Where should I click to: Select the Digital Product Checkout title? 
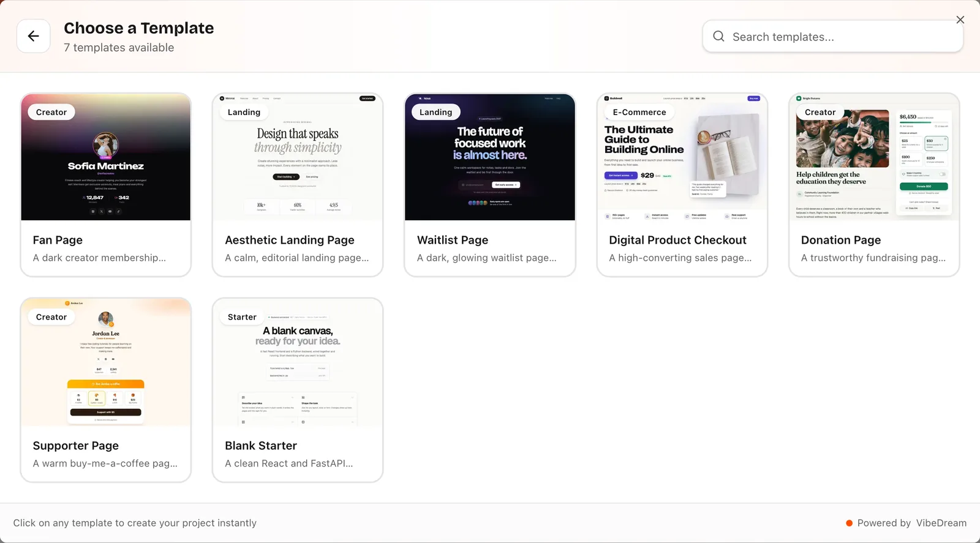pos(677,240)
